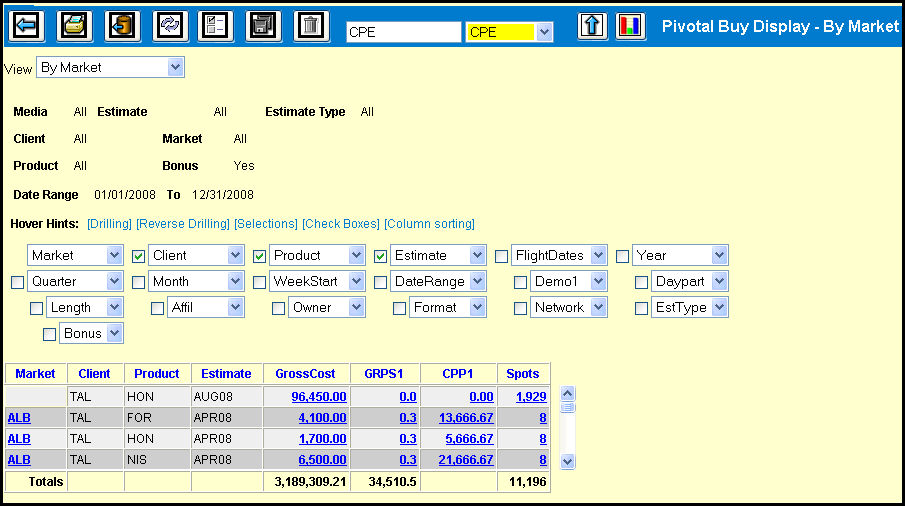Check the Year checkbox
The height and width of the screenshot is (506, 905).
(622, 256)
